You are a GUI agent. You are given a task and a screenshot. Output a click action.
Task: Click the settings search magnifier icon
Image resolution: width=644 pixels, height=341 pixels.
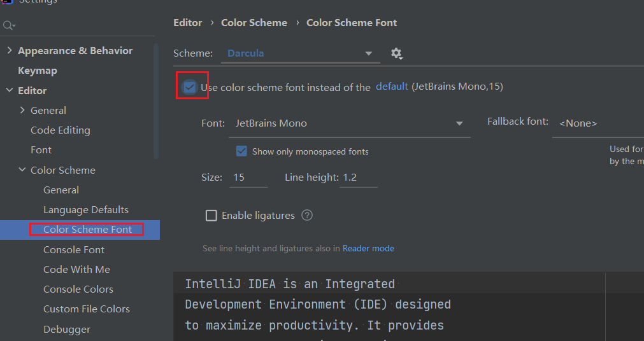(x=9, y=26)
